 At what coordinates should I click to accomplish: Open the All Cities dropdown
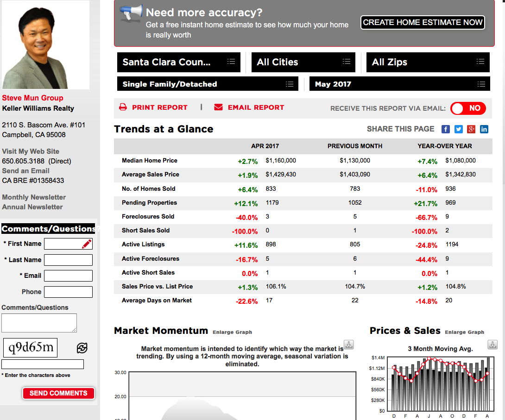tap(303, 62)
